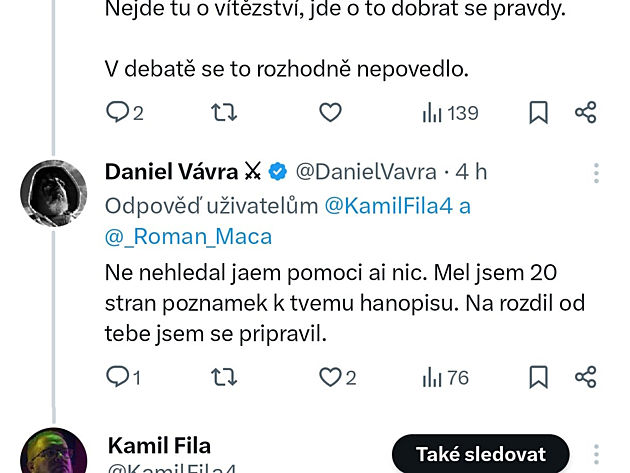Reply to the top post with 2 replies
This screenshot has width=630, height=473.
118,113
